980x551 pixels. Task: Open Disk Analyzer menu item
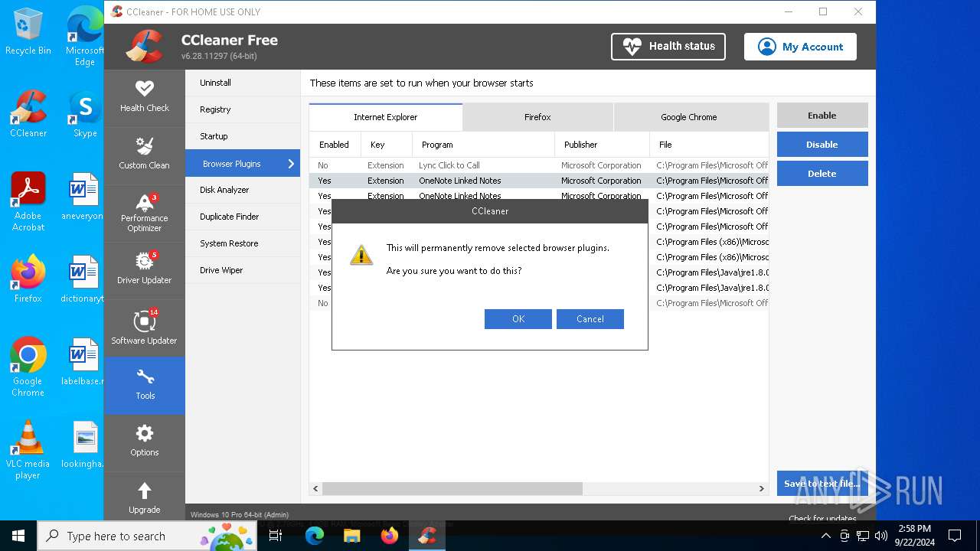(243, 190)
